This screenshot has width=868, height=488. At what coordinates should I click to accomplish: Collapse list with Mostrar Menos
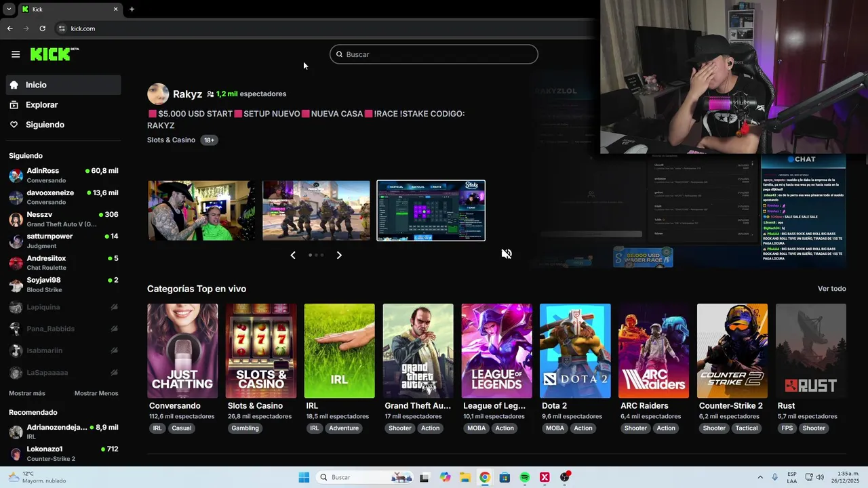point(96,393)
